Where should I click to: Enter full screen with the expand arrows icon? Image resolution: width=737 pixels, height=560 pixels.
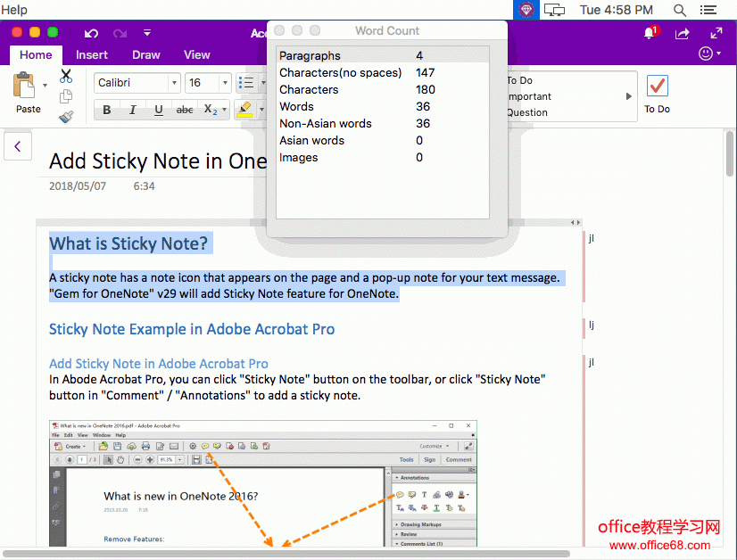[x=716, y=33]
